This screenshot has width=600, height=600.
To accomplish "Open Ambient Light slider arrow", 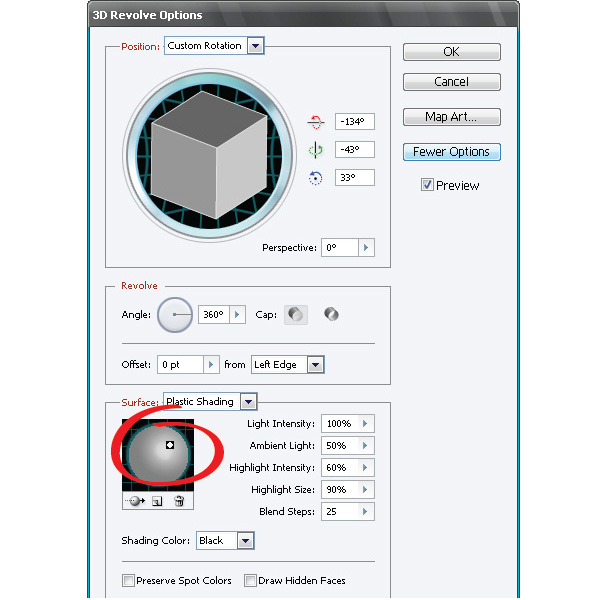I will click(365, 445).
